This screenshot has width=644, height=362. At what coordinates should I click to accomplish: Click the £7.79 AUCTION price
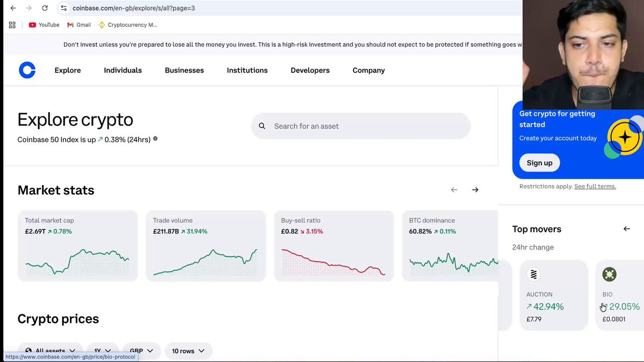click(534, 319)
